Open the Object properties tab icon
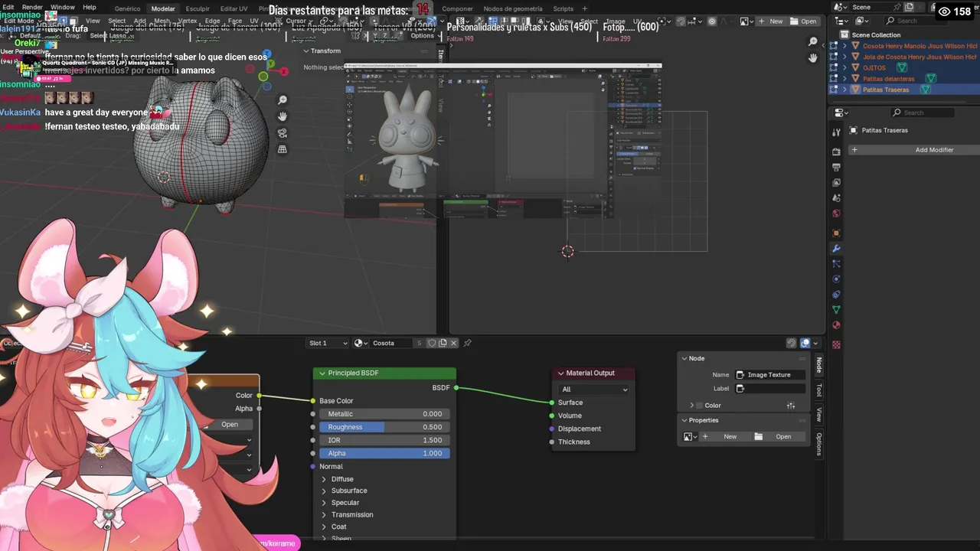This screenshot has width=980, height=551. (836, 233)
